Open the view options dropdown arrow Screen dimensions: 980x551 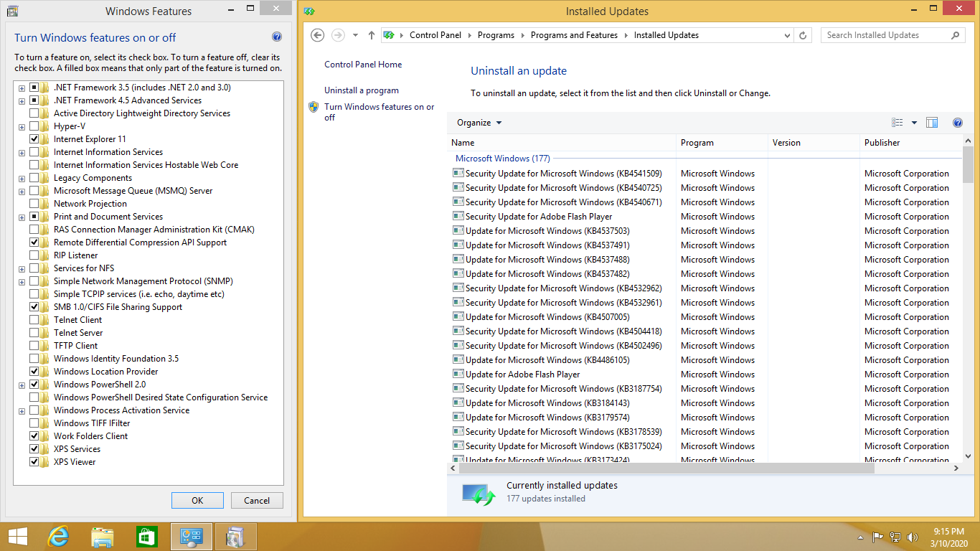[x=914, y=123]
